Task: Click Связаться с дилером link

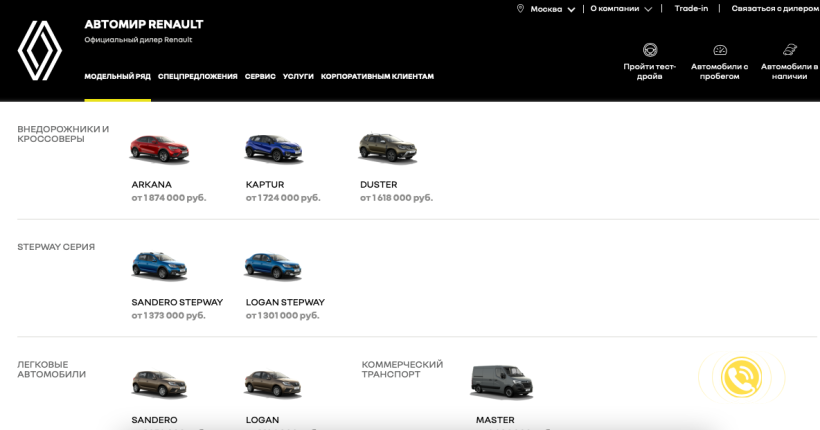Action: pos(776,8)
